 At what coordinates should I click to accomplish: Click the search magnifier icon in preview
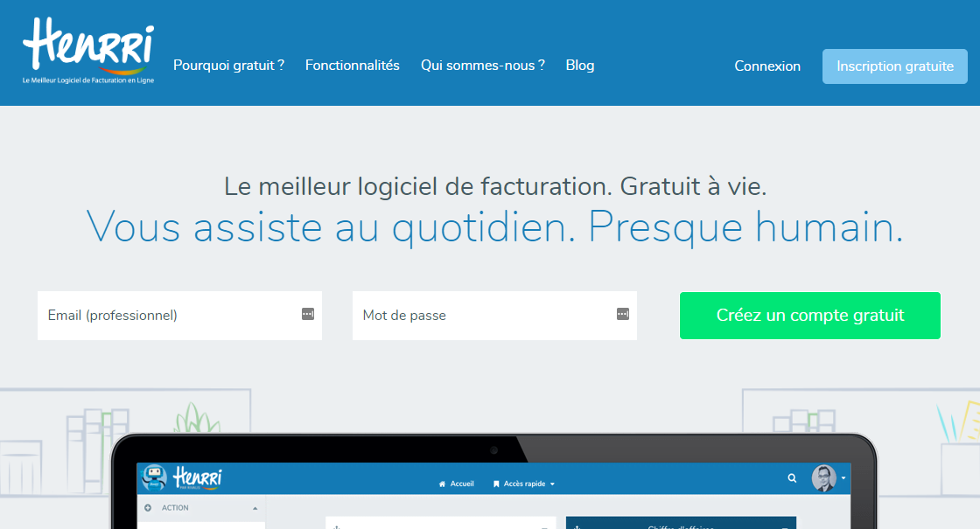[x=792, y=478]
